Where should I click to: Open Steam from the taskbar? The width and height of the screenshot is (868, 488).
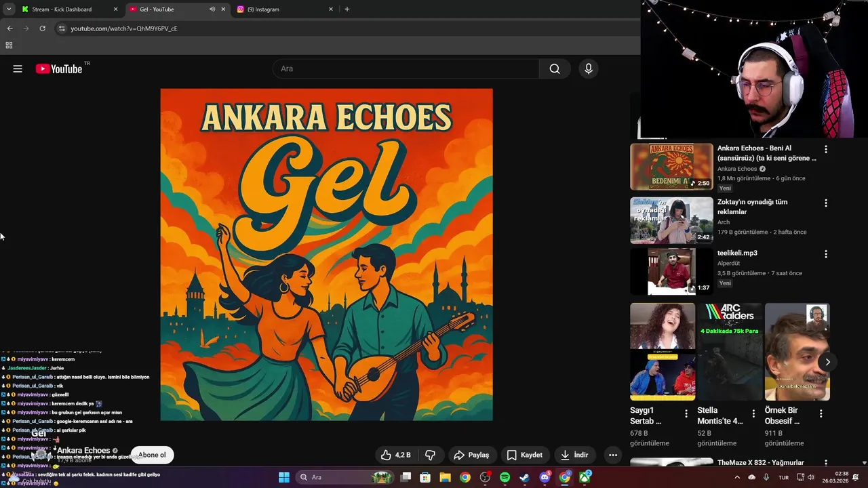pos(524,477)
